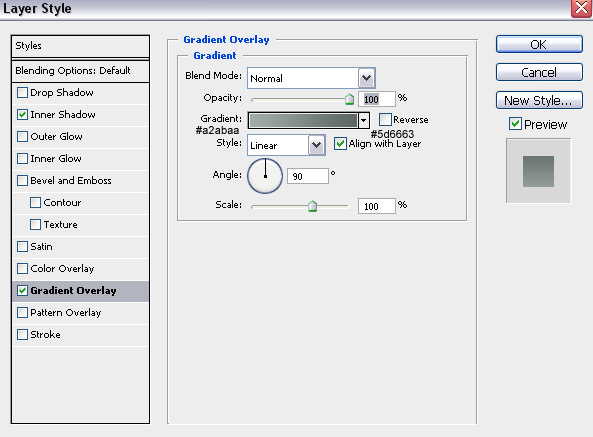Viewport: 593px width, 437px height.
Task: Uncheck the Inner Shadow checkbox
Action: (x=22, y=115)
